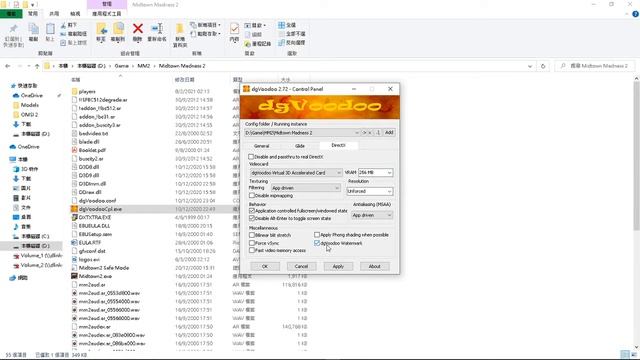Click the Edit icon in ribbon Open group

point(247,34)
